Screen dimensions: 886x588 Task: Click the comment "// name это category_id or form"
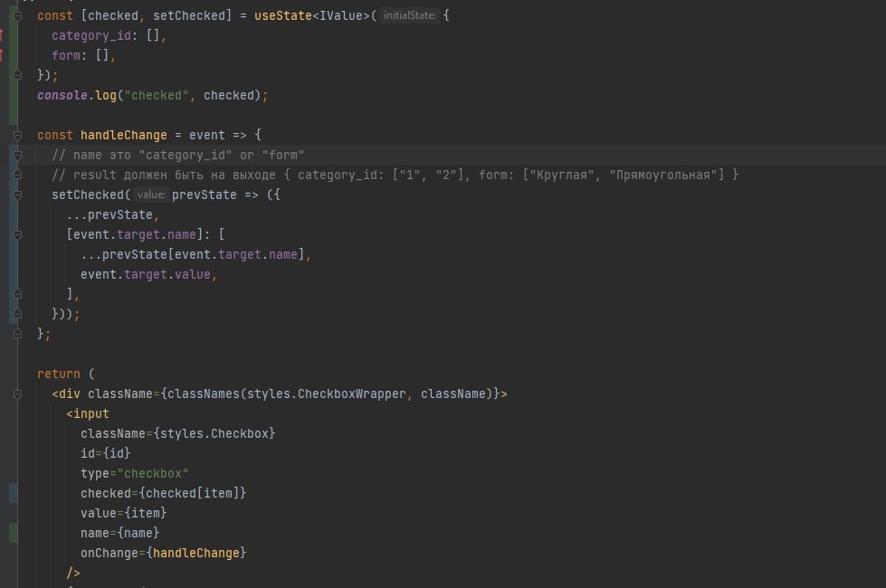(x=178, y=155)
